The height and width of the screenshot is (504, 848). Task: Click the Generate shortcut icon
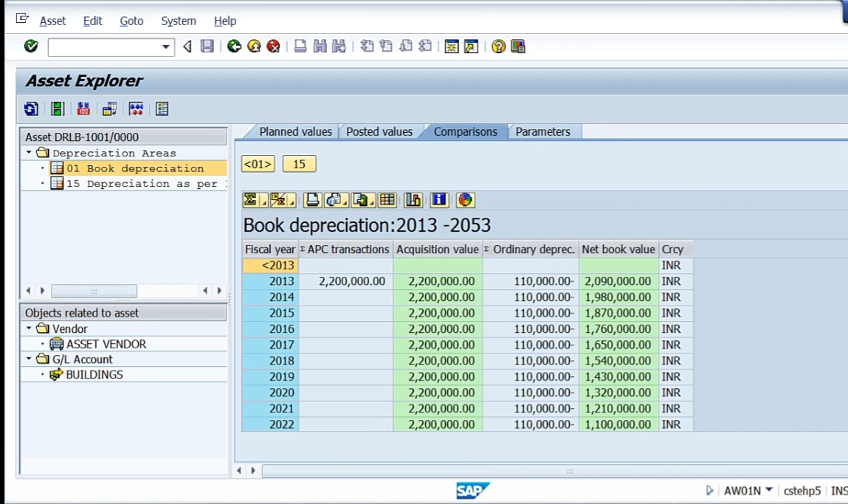[471, 46]
